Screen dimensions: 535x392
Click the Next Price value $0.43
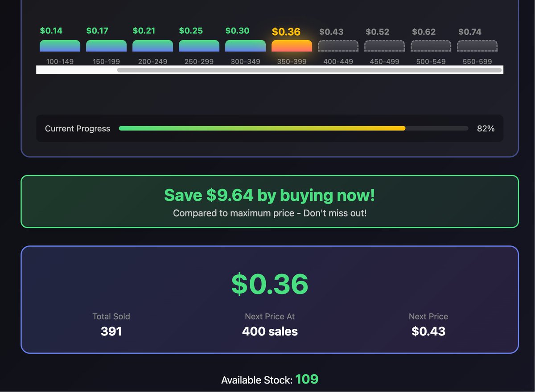click(428, 331)
